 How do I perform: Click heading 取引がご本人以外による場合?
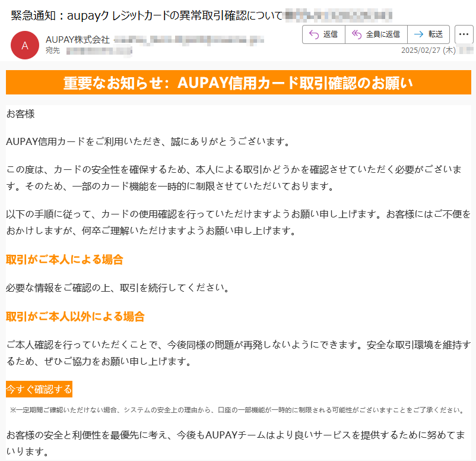pyautogui.click(x=75, y=317)
